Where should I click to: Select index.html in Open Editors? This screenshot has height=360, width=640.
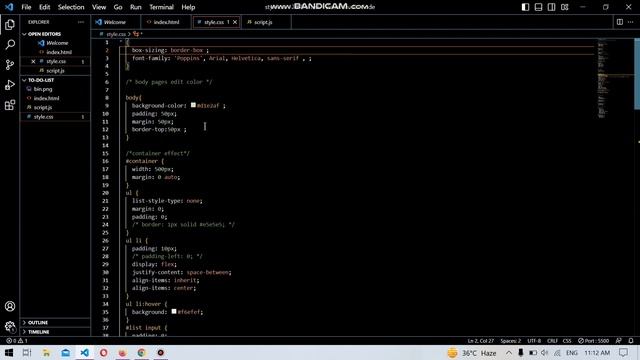pos(59,52)
